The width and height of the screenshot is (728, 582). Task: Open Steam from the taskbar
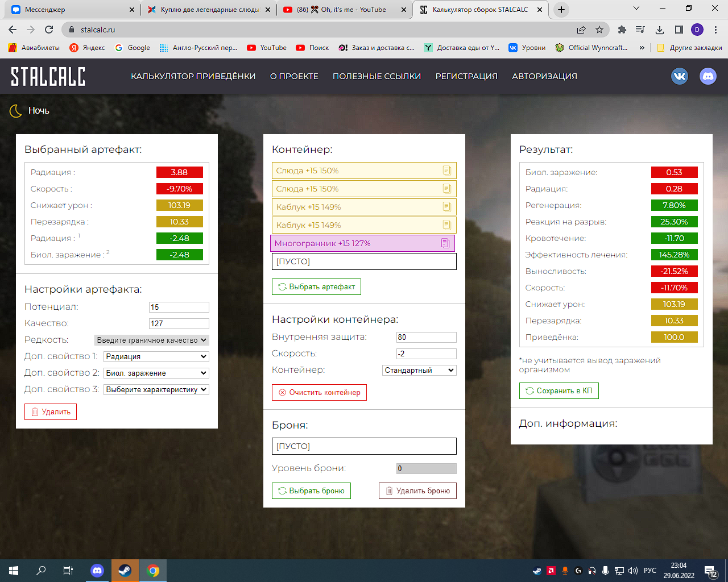pos(125,571)
